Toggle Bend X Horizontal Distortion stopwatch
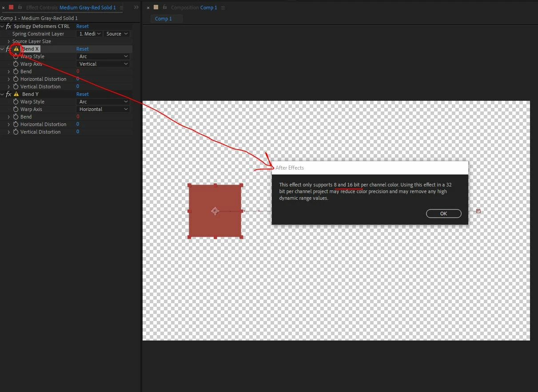538x392 pixels. [16, 79]
